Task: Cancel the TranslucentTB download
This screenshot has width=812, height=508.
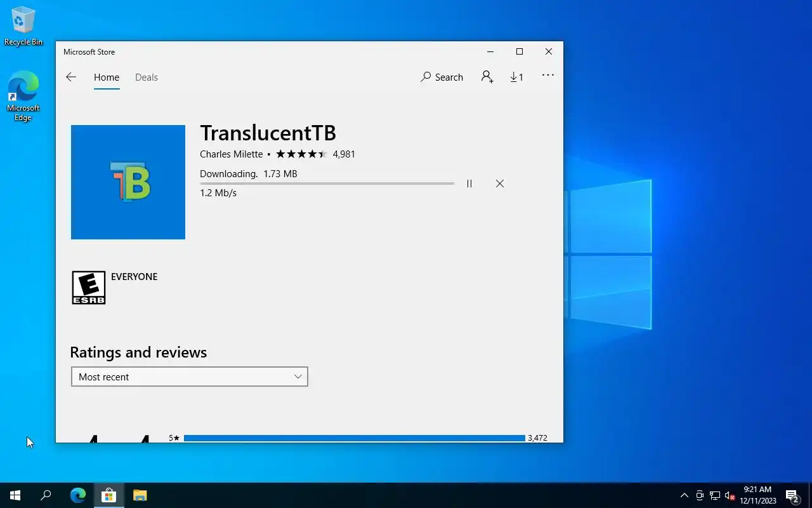Action: coord(500,184)
